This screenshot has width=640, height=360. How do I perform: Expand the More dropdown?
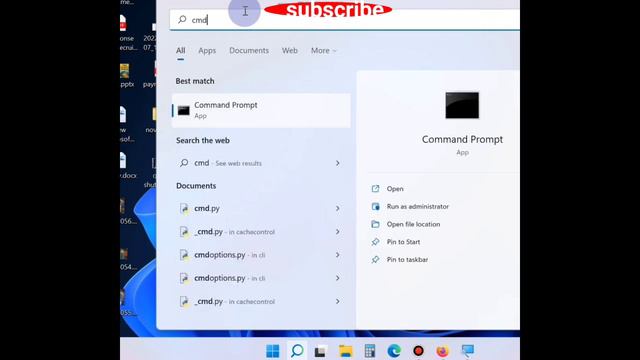pos(323,50)
